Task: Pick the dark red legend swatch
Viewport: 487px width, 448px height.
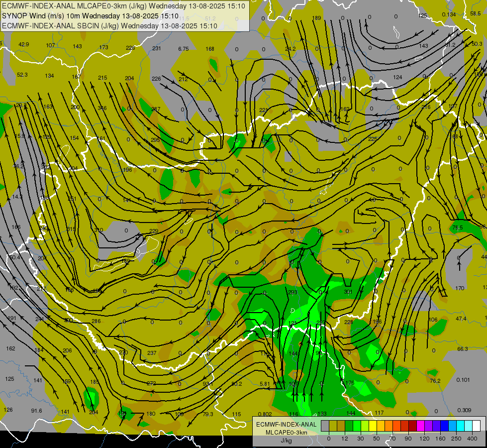Action: [412, 426]
